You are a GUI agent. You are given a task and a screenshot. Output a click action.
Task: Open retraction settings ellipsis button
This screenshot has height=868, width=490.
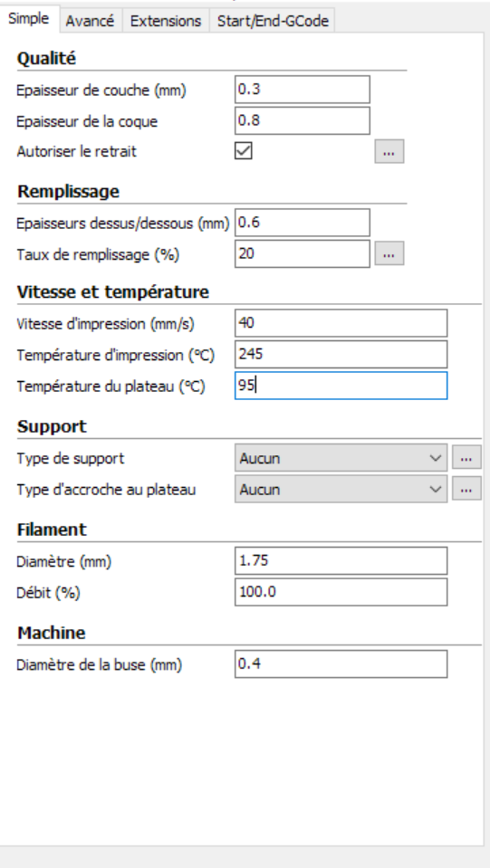(389, 151)
